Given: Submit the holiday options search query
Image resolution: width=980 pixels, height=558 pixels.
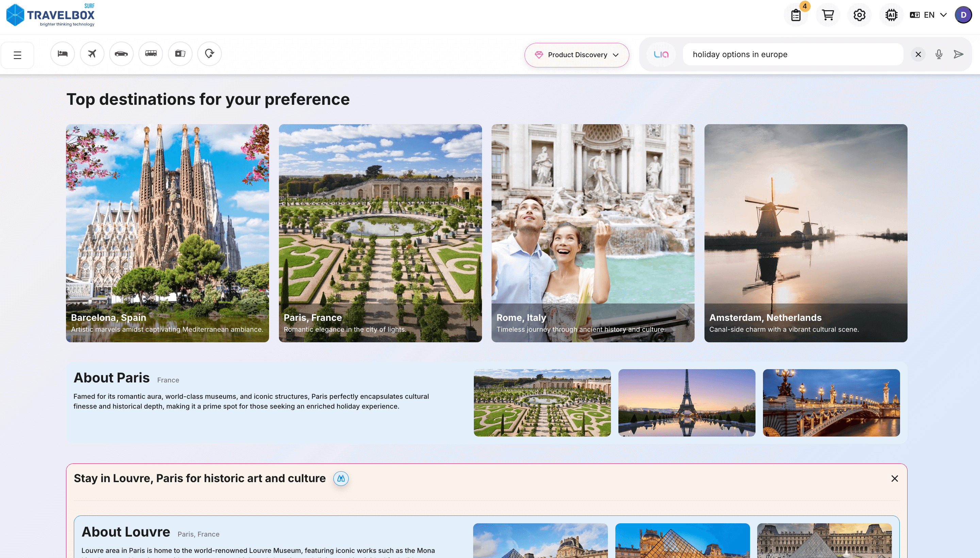Looking at the screenshot, I should tap(959, 54).
